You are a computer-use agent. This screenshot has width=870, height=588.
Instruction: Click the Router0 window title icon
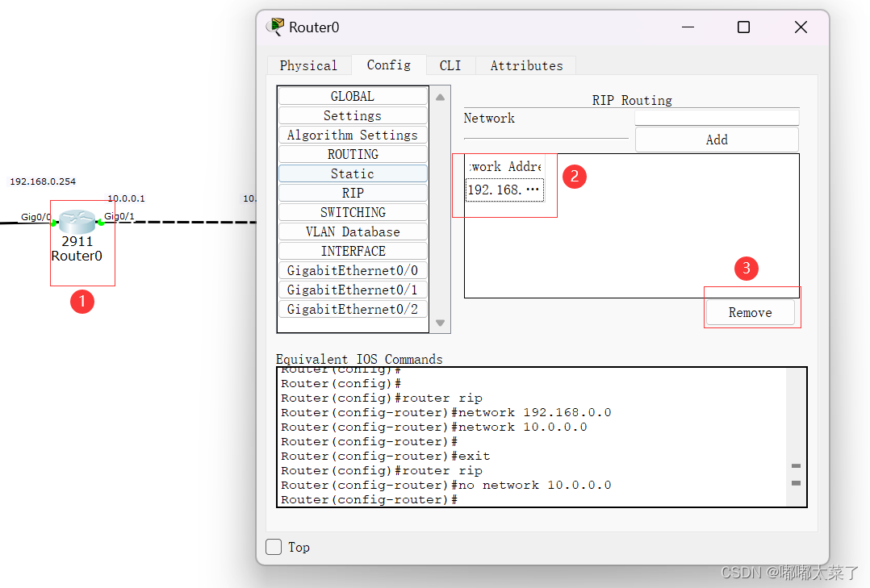[x=275, y=27]
